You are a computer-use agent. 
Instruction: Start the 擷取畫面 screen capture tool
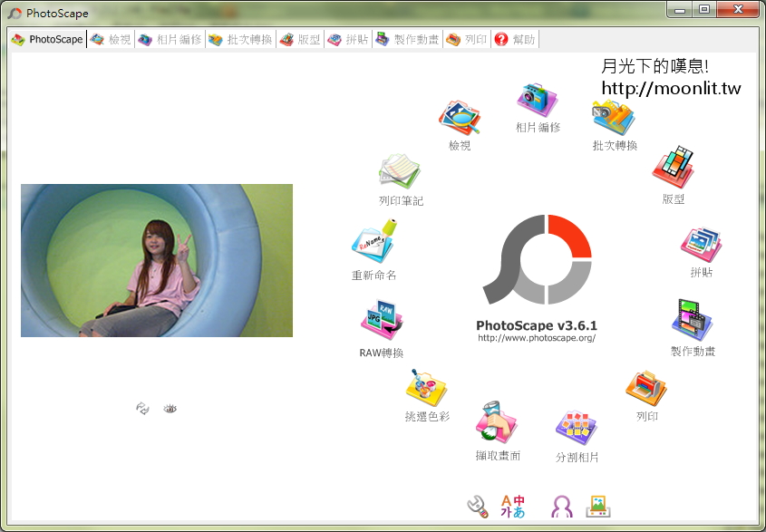click(497, 423)
